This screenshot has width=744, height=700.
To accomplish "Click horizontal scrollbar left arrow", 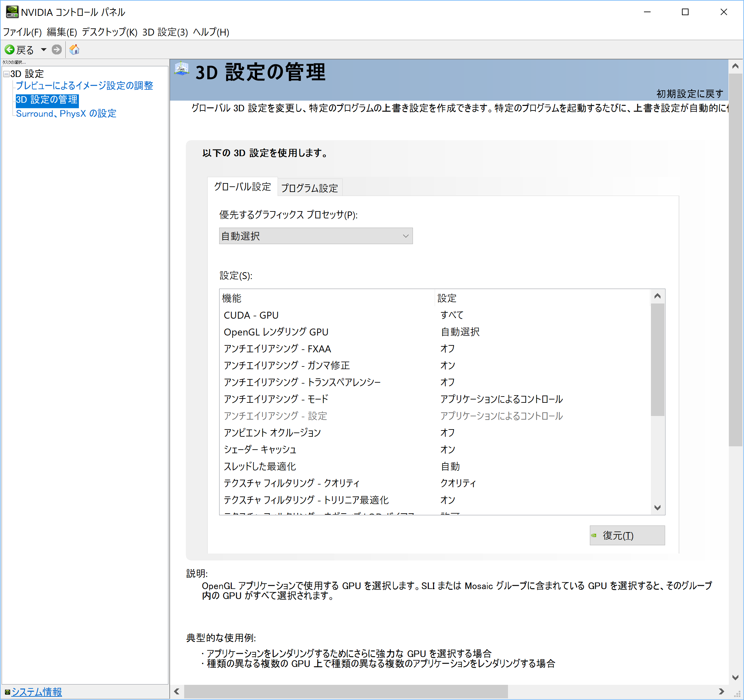I will click(177, 692).
